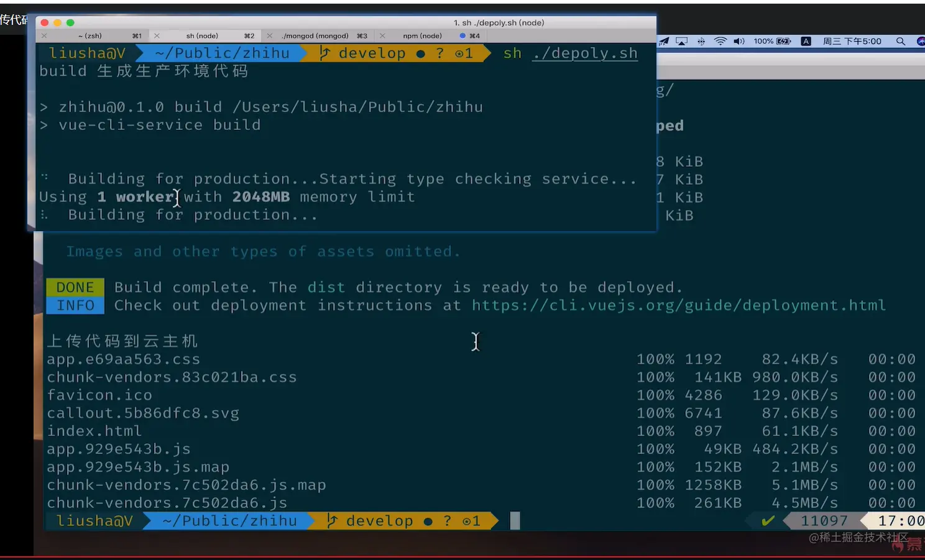925x560 pixels.
Task: Open the battery 100% status menu
Action: click(772, 41)
